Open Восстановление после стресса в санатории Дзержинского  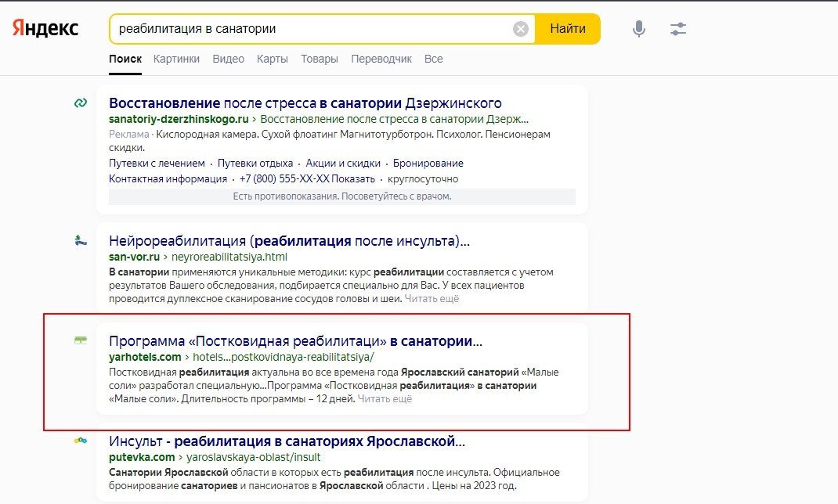click(x=305, y=103)
